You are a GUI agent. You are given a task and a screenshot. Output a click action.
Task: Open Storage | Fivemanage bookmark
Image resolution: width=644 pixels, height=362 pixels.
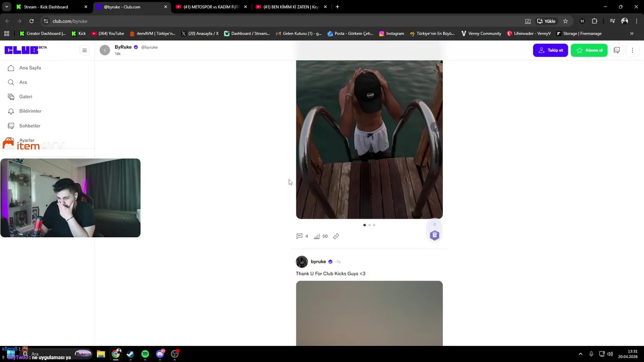click(579, 33)
